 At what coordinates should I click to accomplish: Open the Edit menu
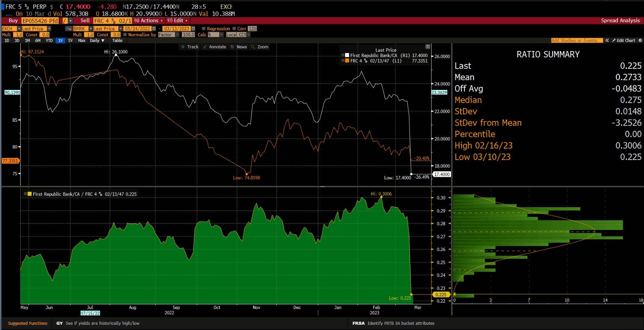tap(177, 21)
